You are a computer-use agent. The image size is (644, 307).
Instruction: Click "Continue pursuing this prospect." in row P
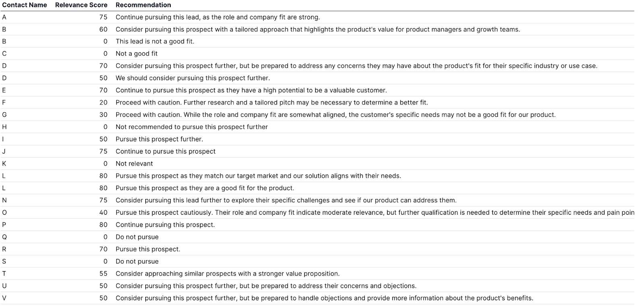pos(165,225)
